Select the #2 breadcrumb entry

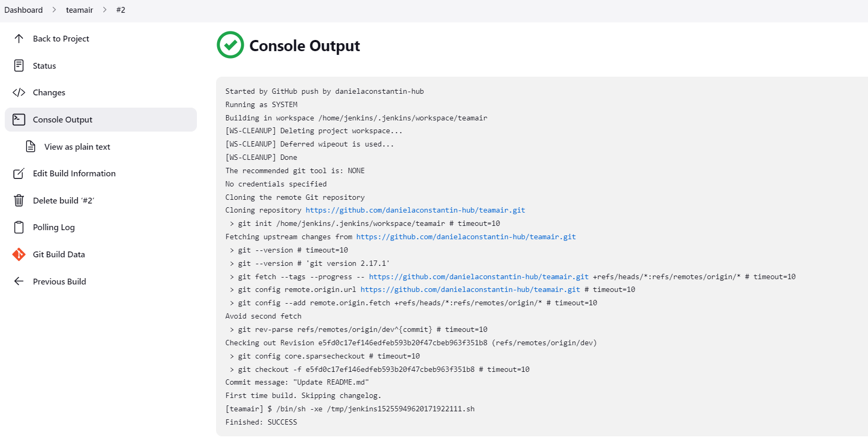[x=121, y=10]
